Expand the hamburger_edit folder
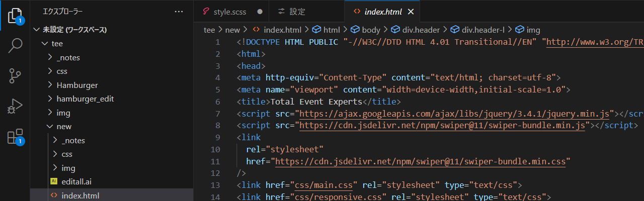The height and width of the screenshot is (201, 644). click(x=85, y=98)
